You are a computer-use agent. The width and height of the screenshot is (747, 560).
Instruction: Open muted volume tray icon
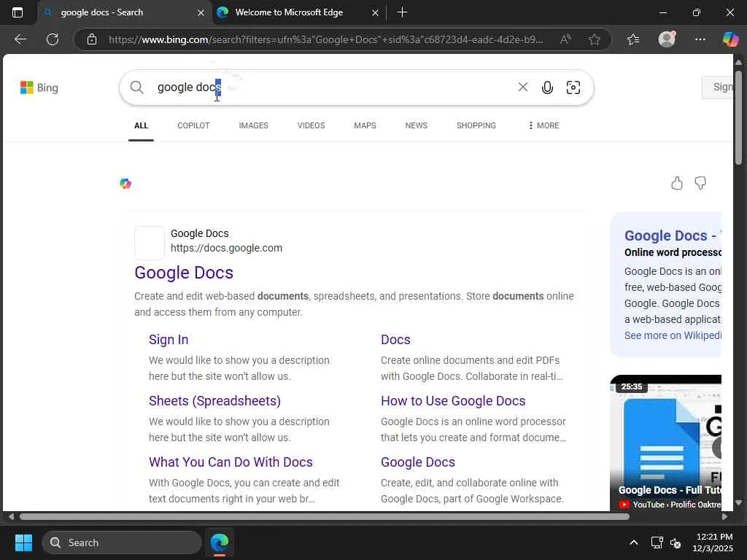(x=676, y=542)
